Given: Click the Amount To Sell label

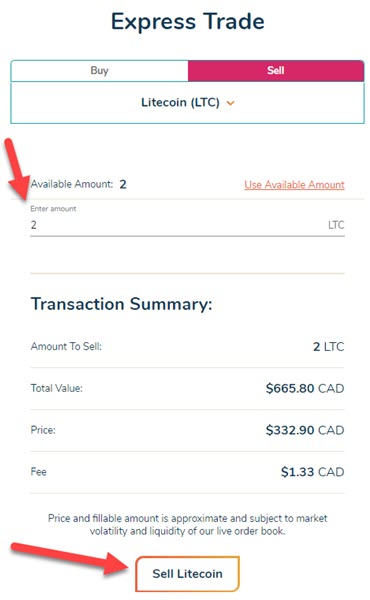Looking at the screenshot, I should pos(66,347).
